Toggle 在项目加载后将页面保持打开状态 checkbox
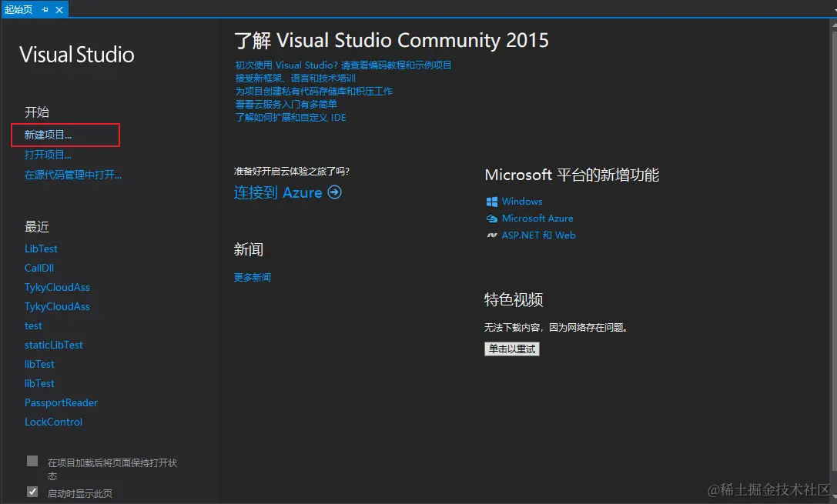The width and height of the screenshot is (837, 504). (x=32, y=462)
